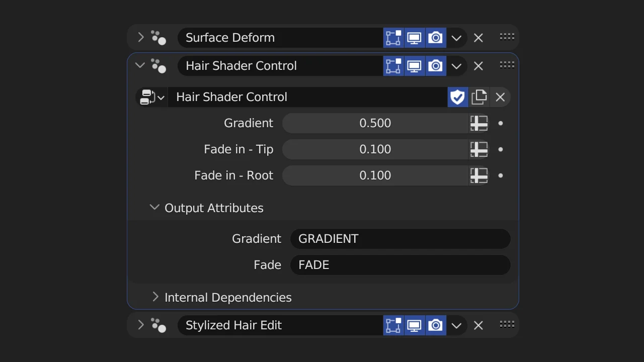Toggle the fake user shield for Hair Shader Control
The width and height of the screenshot is (644, 362).
(457, 97)
